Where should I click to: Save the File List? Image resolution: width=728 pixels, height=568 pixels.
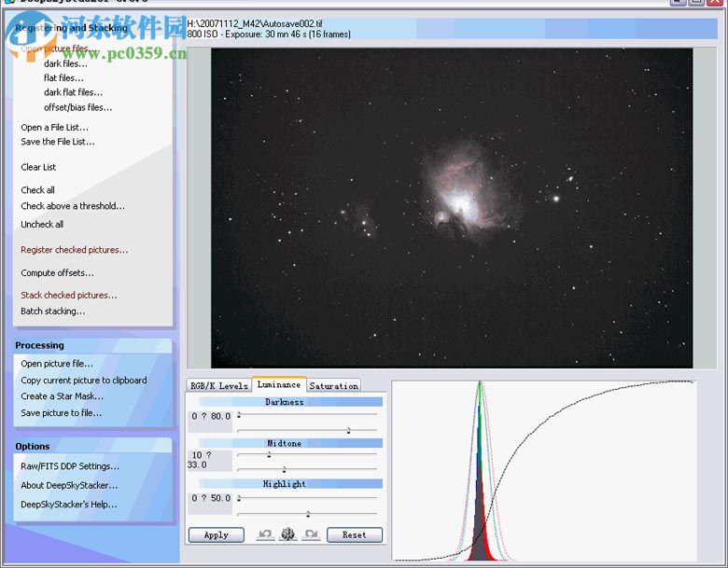pos(58,142)
